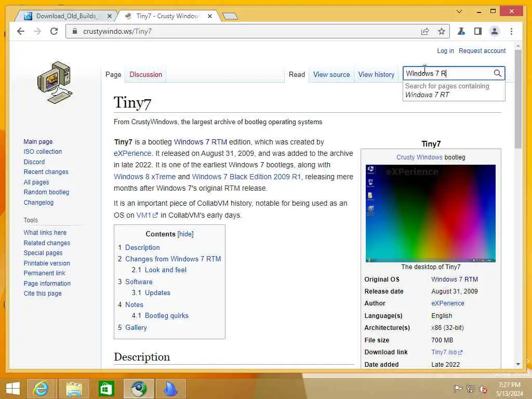Click the blue droplet taskbar app icon
This screenshot has width=532, height=399.
(x=170, y=389)
